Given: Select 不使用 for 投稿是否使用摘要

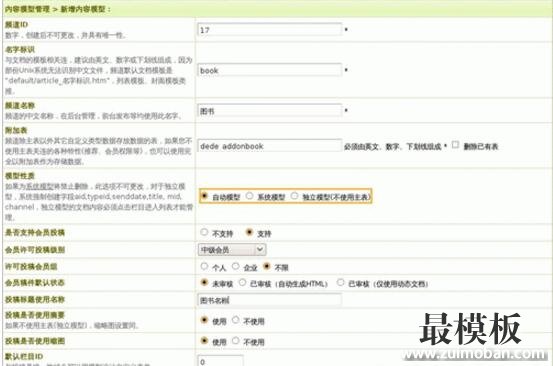Looking at the screenshot, I should click(236, 320).
